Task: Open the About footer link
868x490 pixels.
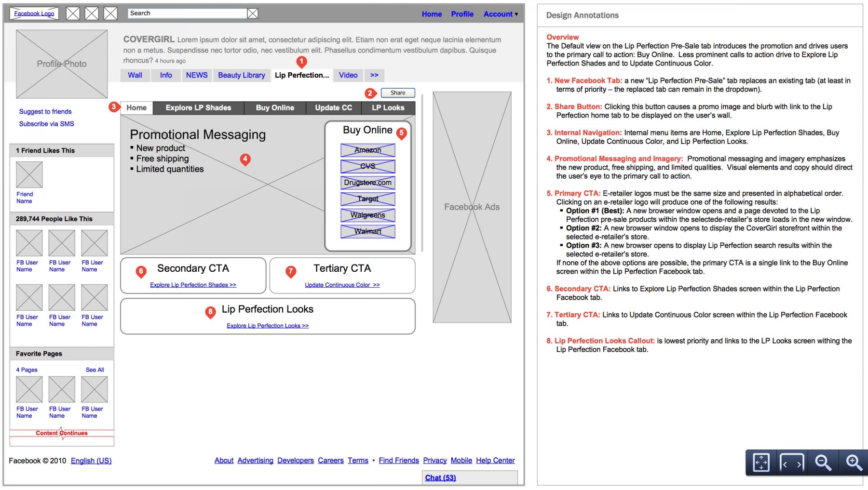Action: (224, 461)
